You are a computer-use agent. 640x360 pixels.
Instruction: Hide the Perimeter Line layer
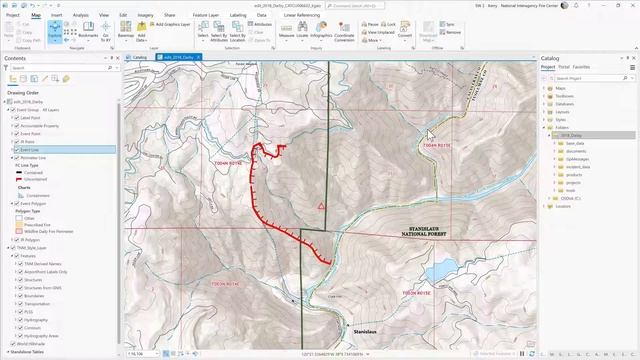17,158
